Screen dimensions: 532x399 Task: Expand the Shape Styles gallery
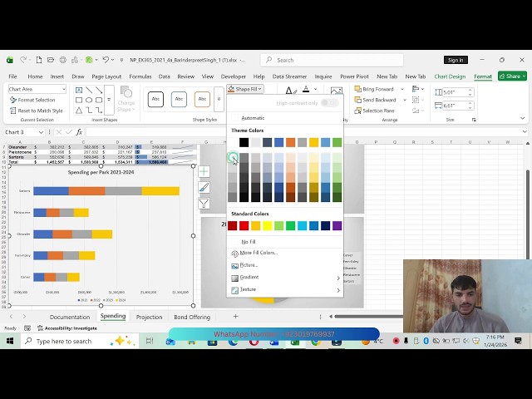click(219, 99)
